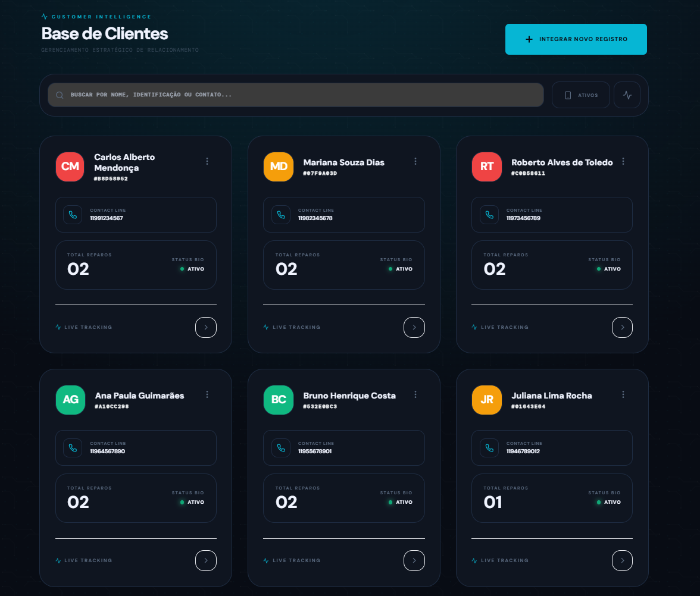The image size is (700, 596).
Task: Open Bruno Henrique Costa card options menu
Action: [x=415, y=394]
